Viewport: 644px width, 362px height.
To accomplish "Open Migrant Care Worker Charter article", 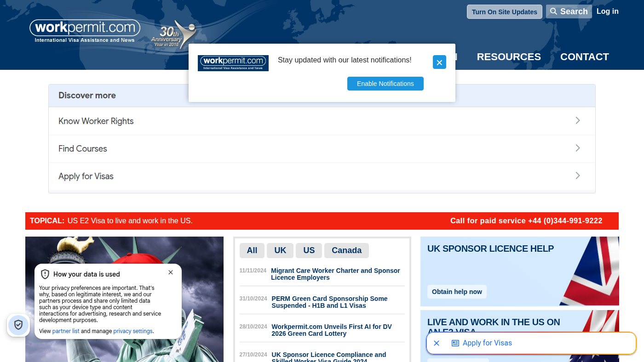I will pyautogui.click(x=335, y=274).
